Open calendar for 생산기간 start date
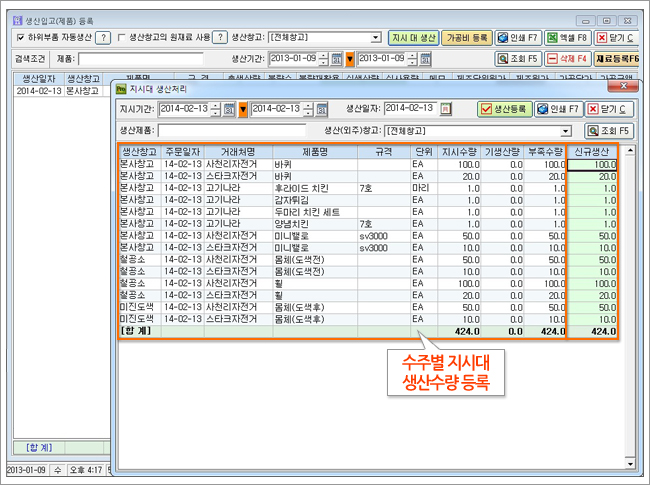650x485 pixels. tap(337, 59)
